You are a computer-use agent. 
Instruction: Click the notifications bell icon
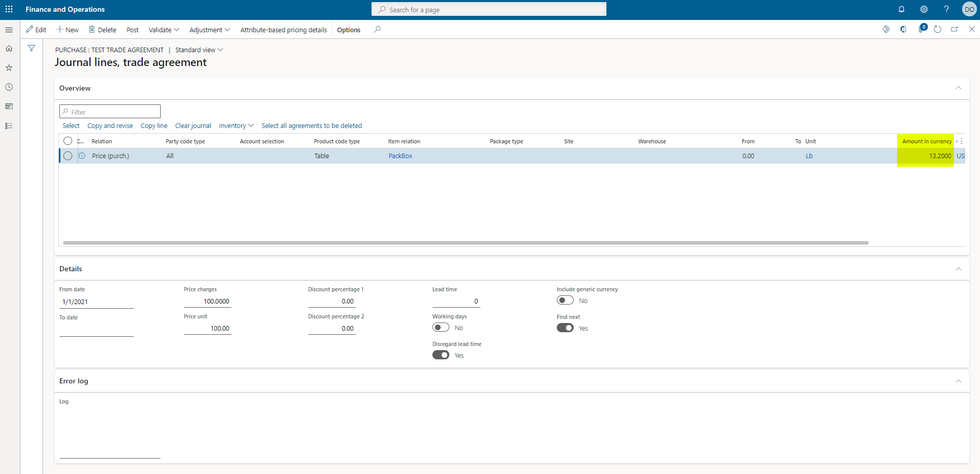point(901,9)
